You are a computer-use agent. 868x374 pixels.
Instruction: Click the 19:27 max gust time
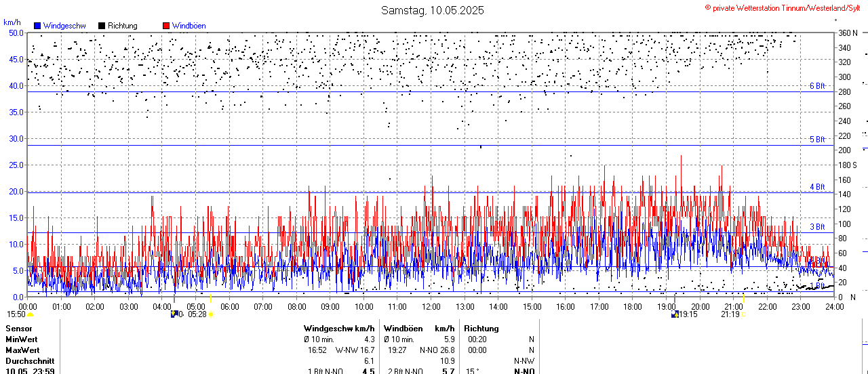click(x=397, y=350)
